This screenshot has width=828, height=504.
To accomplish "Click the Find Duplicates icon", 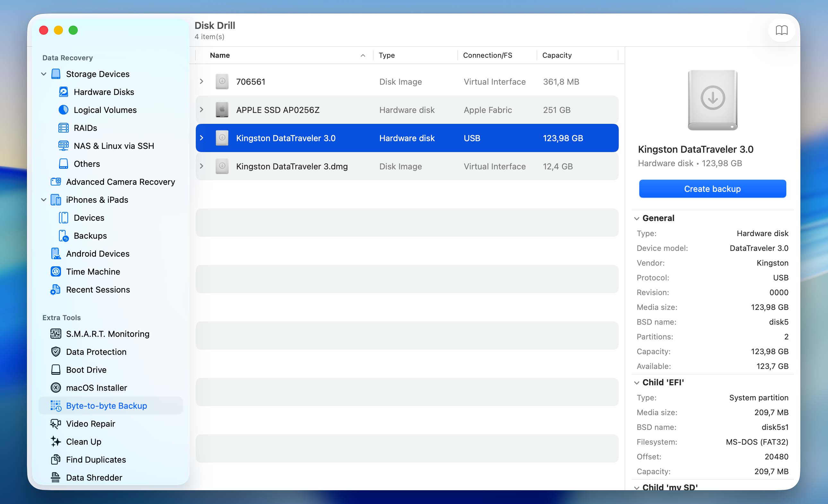I will click(x=56, y=460).
